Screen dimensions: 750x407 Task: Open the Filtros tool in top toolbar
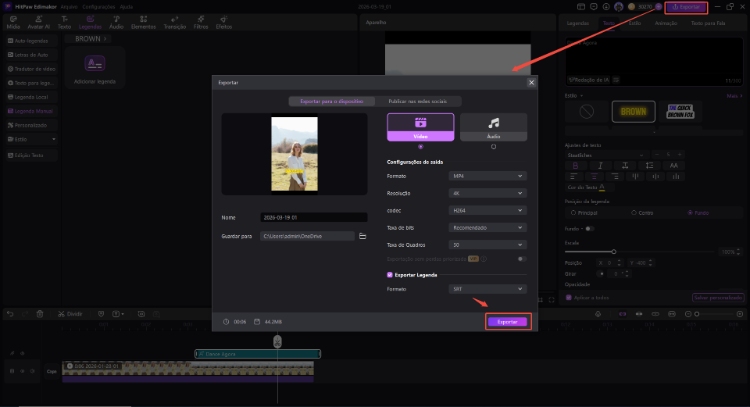point(203,21)
